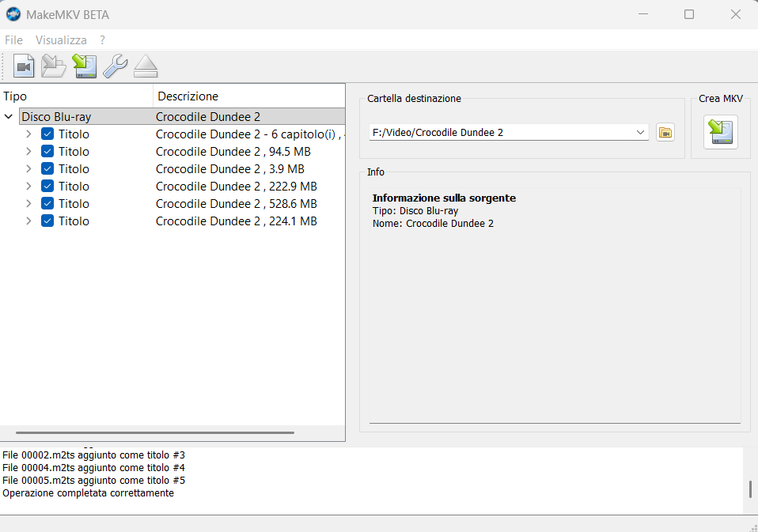Click the open disc folder toolbar icon
758x532 pixels.
(x=54, y=66)
